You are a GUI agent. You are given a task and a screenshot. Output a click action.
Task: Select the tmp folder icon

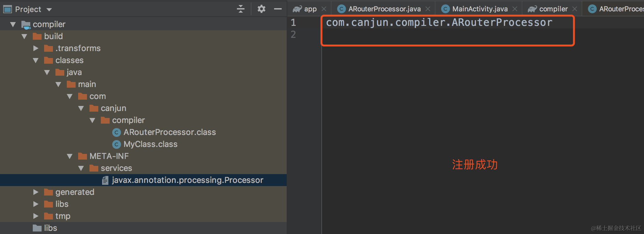point(49,216)
